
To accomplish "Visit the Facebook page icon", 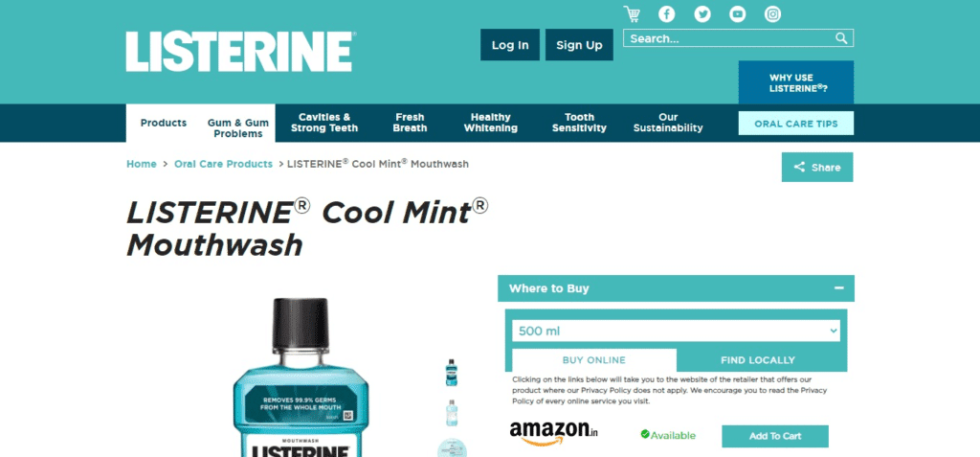I will click(x=667, y=13).
